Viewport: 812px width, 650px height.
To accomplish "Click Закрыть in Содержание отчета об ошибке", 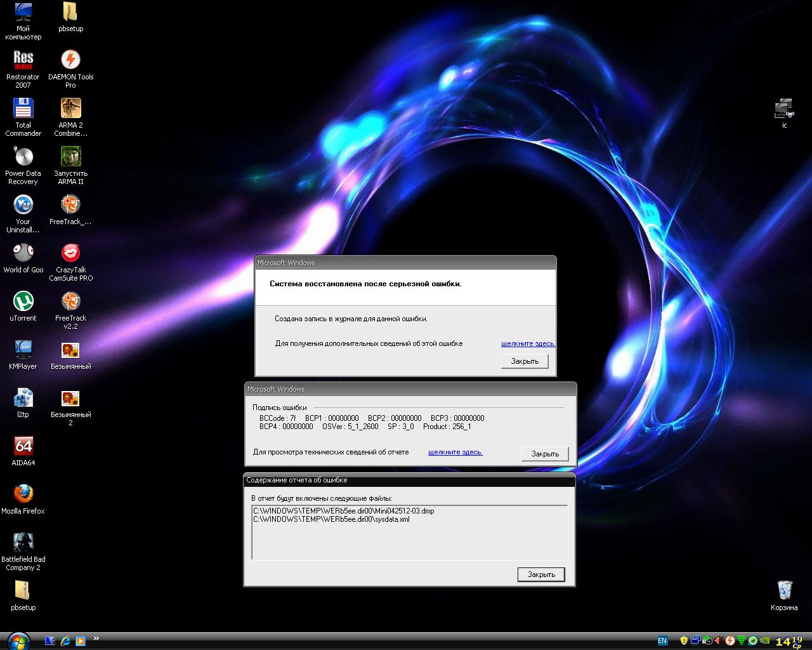I will [x=541, y=574].
